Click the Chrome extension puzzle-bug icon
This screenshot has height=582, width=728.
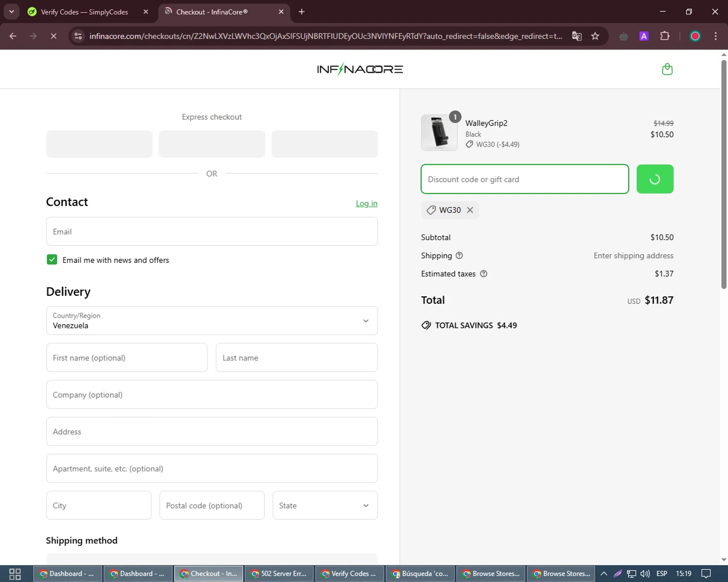click(x=624, y=36)
